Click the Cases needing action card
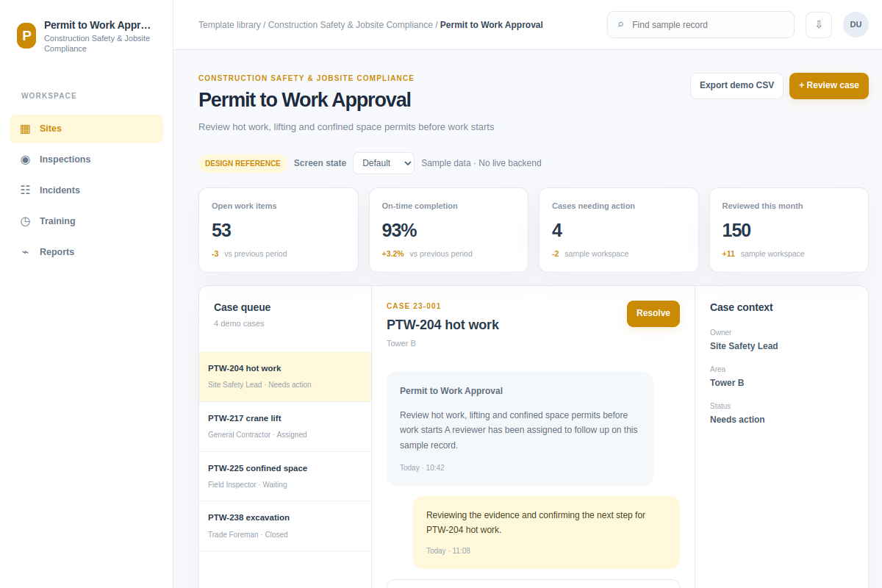 click(x=619, y=230)
